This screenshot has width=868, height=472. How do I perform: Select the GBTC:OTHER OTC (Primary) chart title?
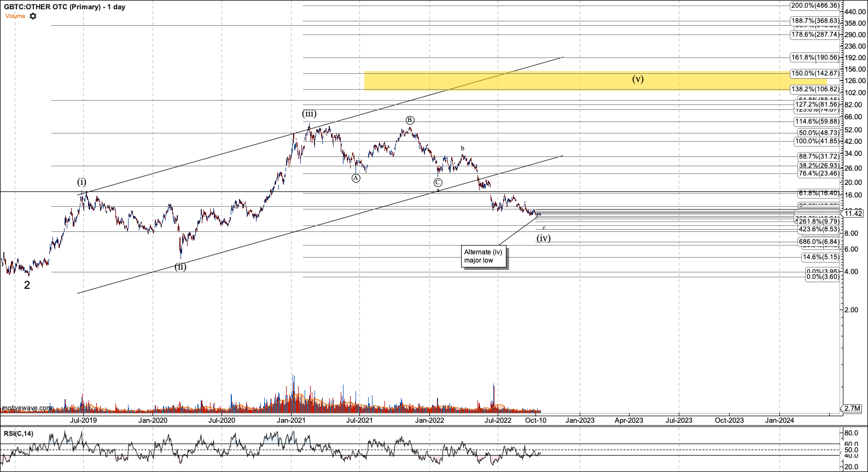[65, 7]
